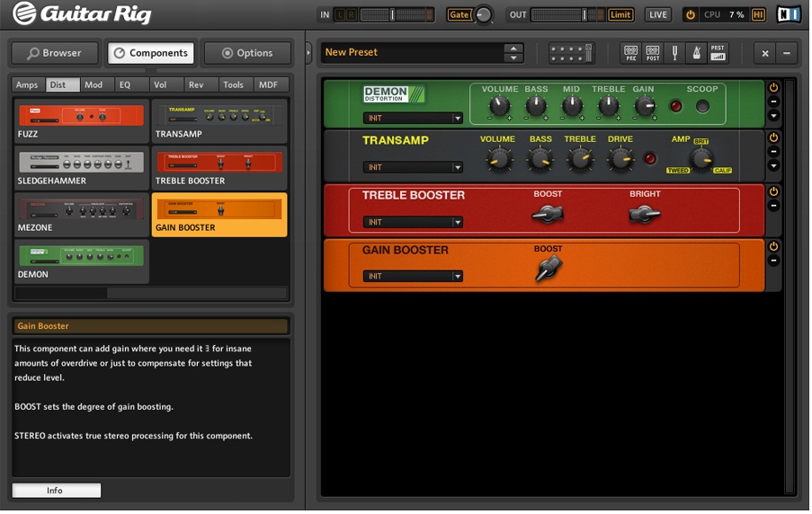Select the Fuzz component thumbnail

pyautogui.click(x=81, y=120)
